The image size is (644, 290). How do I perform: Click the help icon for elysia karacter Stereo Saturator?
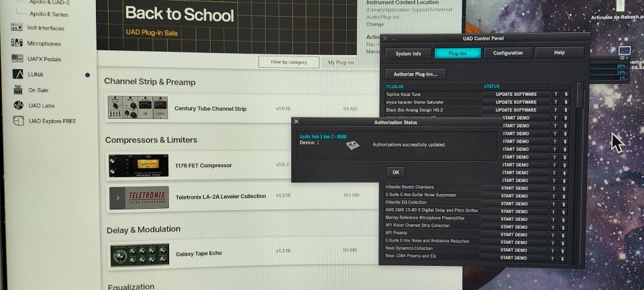click(555, 102)
